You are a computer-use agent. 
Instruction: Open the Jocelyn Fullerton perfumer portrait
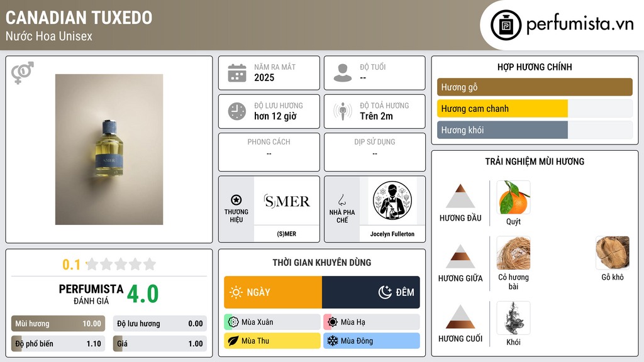point(392,200)
